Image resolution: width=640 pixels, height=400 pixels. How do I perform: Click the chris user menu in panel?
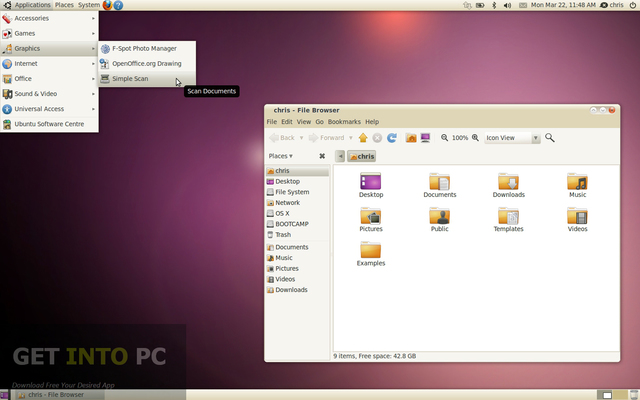tap(613, 5)
